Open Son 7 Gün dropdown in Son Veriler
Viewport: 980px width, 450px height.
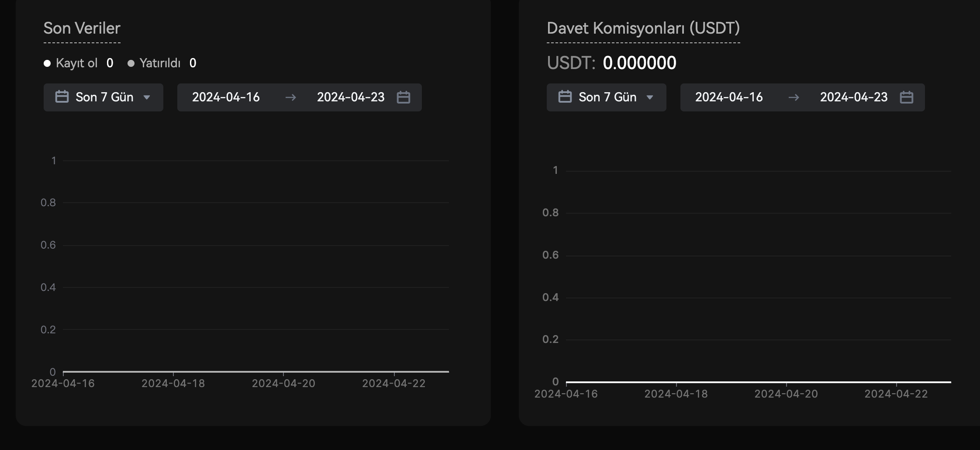[x=104, y=97]
